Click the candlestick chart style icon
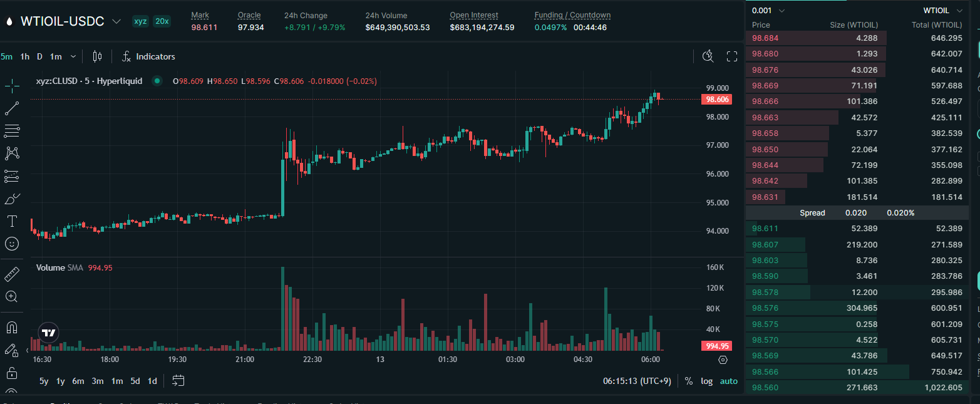Image resolution: width=980 pixels, height=404 pixels. (97, 56)
